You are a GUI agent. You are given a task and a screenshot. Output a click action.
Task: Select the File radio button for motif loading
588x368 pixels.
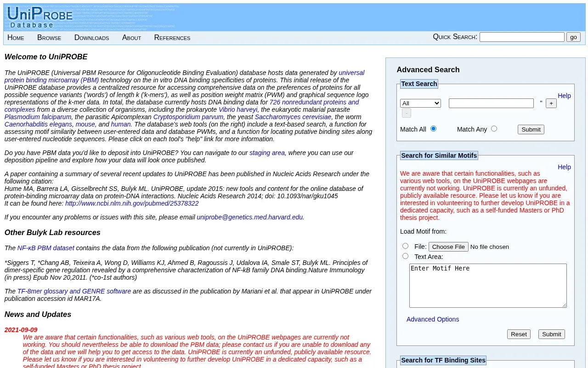[x=405, y=246]
